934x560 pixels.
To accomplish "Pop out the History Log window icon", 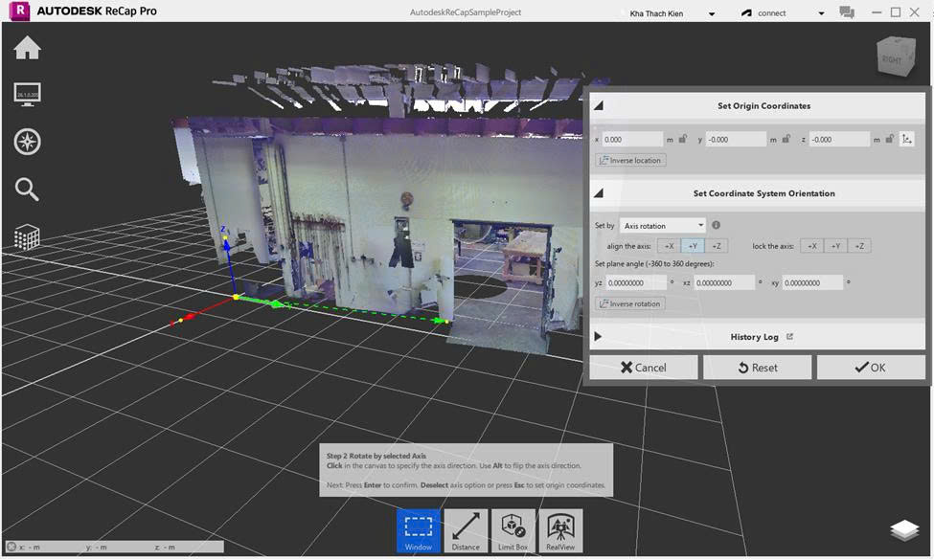I will (x=790, y=337).
